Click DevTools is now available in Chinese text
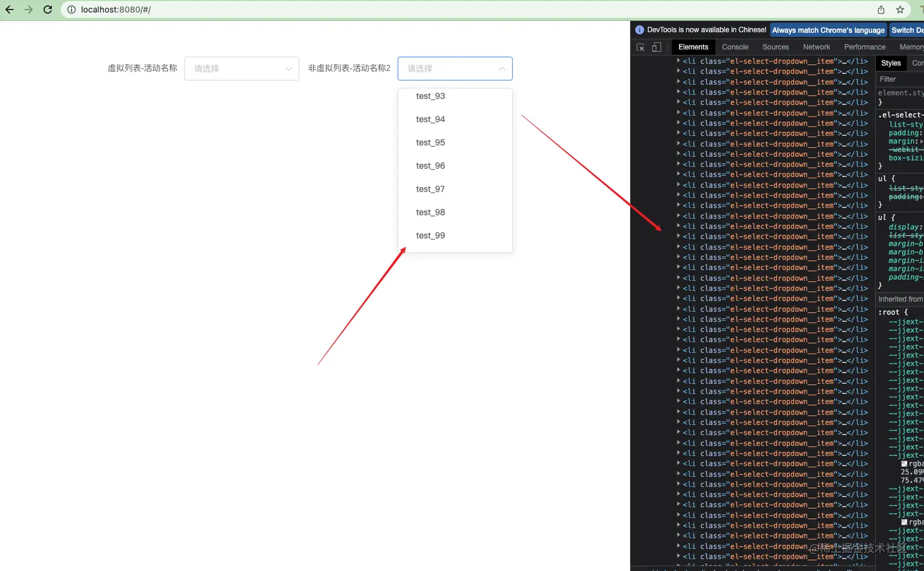 (x=706, y=30)
